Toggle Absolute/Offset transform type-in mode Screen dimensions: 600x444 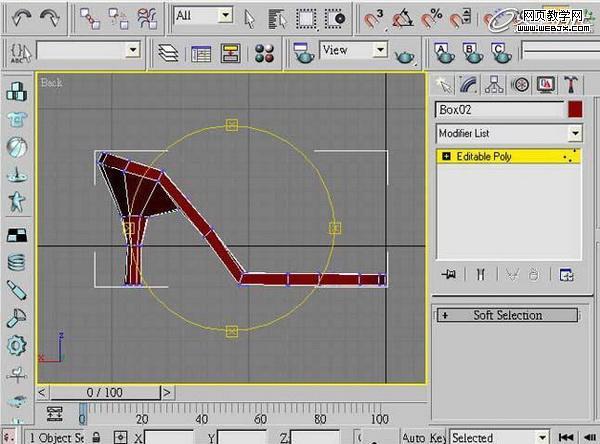click(121, 437)
